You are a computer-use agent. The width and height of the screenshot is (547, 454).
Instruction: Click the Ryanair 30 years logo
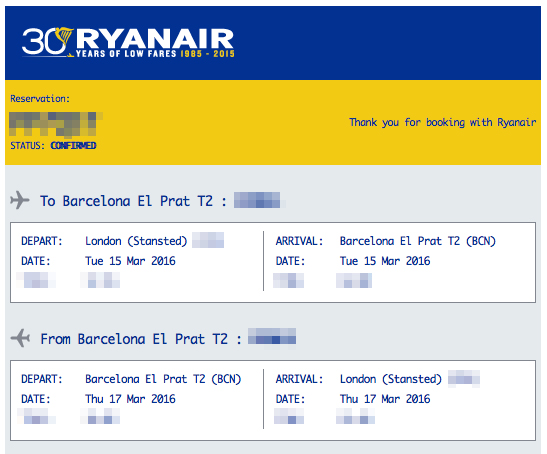click(x=128, y=42)
